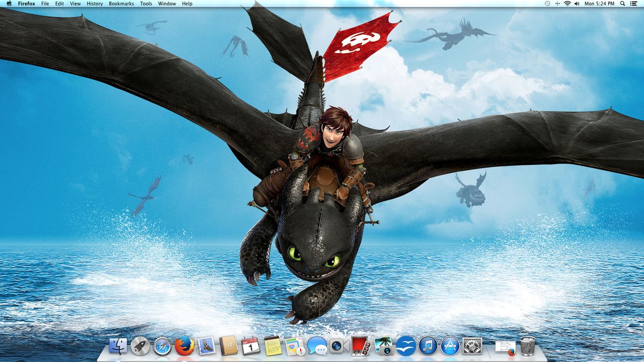The width and height of the screenshot is (644, 362).
Task: Launch FaceTime camera icon in Dock
Action: (339, 346)
